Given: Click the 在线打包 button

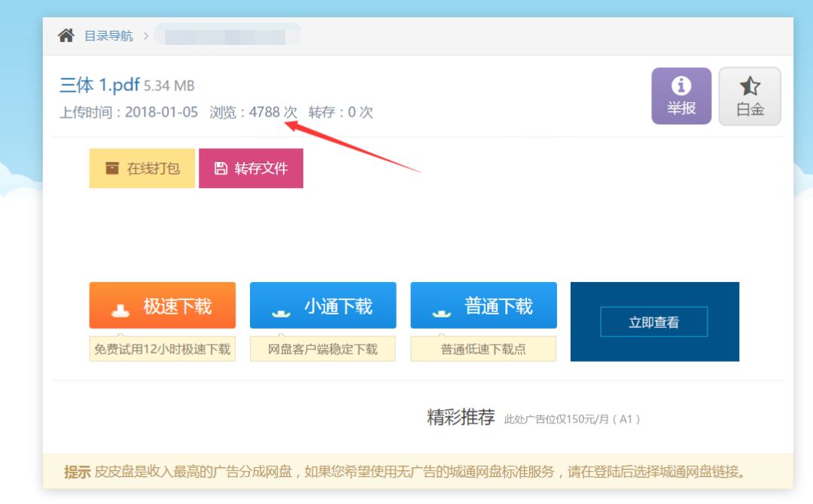Looking at the screenshot, I should coord(142,169).
